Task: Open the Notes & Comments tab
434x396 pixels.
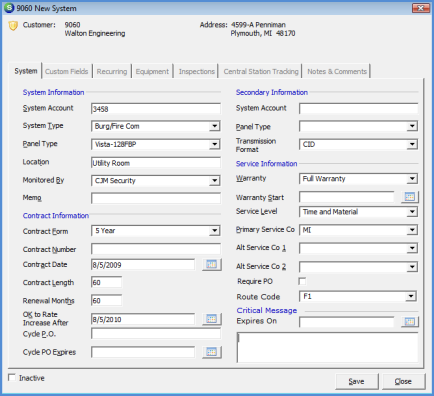Action: 337,71
